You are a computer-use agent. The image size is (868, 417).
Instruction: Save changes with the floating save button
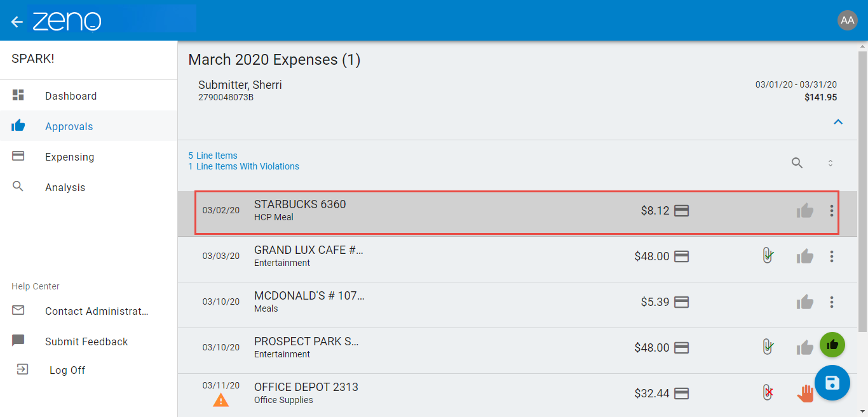(x=832, y=383)
